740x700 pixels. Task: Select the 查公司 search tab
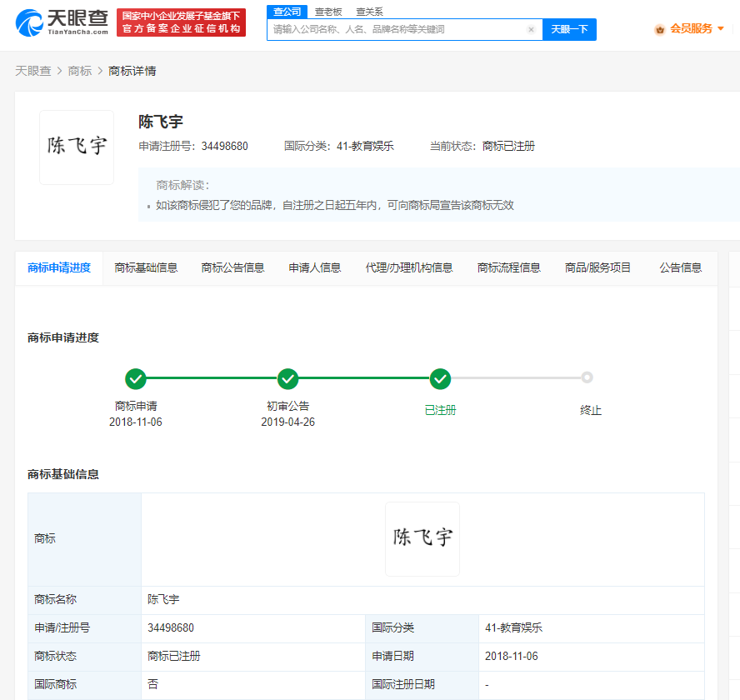pos(287,12)
